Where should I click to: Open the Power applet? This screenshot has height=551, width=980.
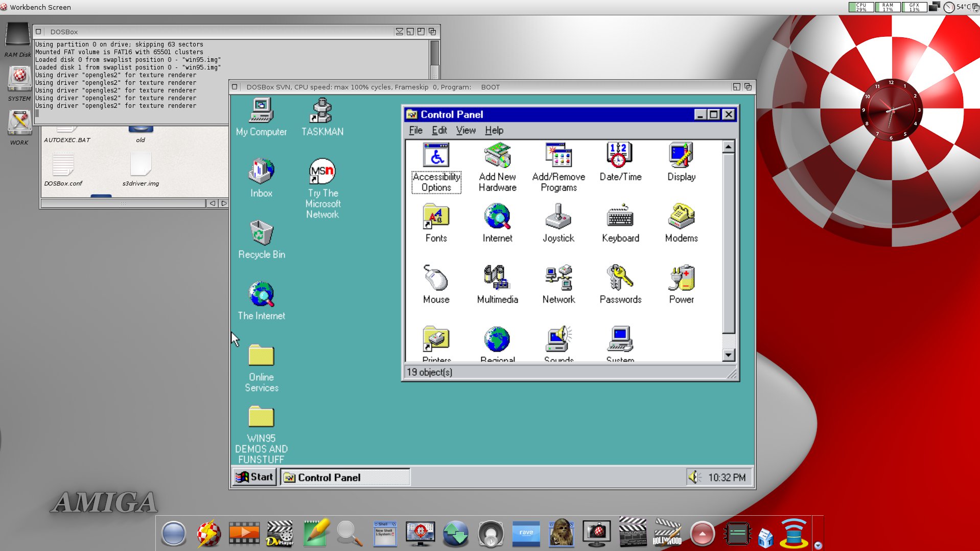click(x=681, y=285)
